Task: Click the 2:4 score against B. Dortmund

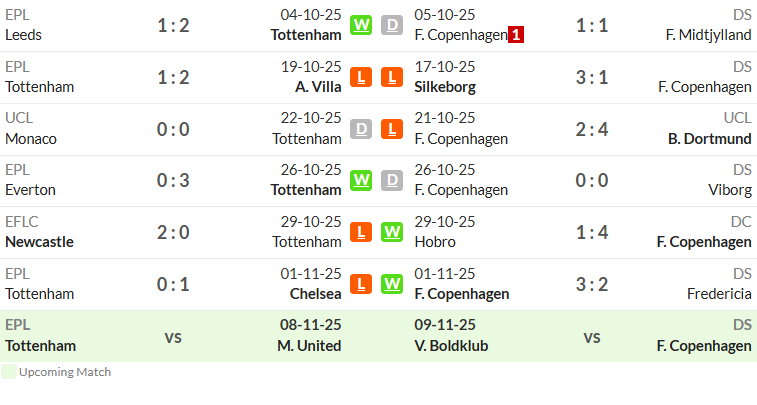Action: click(591, 129)
